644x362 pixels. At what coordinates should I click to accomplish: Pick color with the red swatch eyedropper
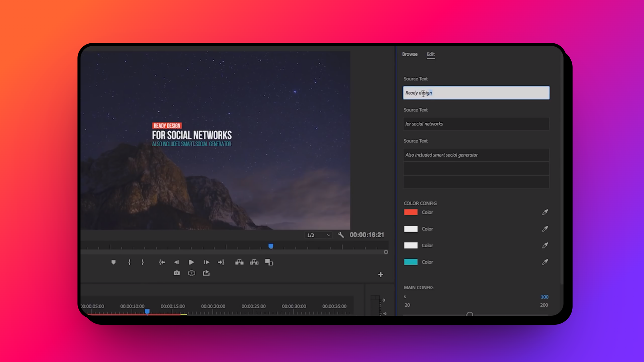pyautogui.click(x=545, y=212)
